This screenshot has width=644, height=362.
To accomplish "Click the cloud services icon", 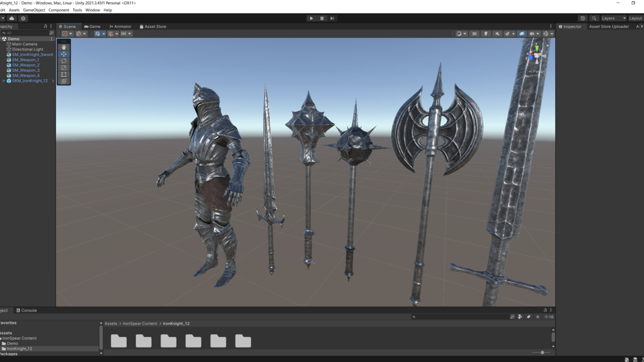I will 12,18.
